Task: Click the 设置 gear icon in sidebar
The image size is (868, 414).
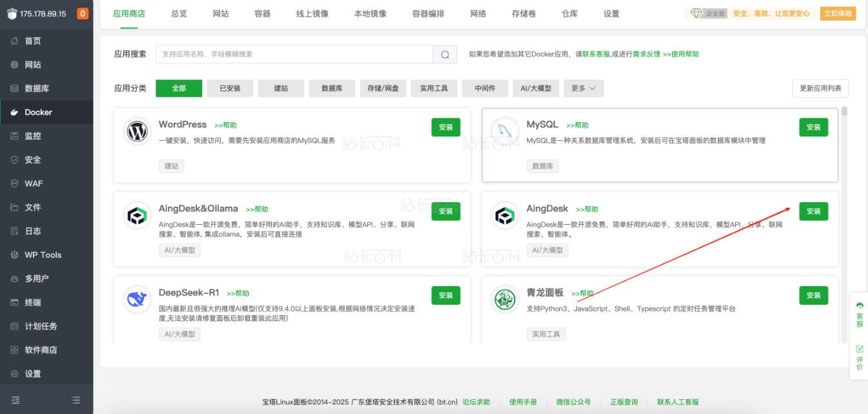Action: tap(15, 374)
